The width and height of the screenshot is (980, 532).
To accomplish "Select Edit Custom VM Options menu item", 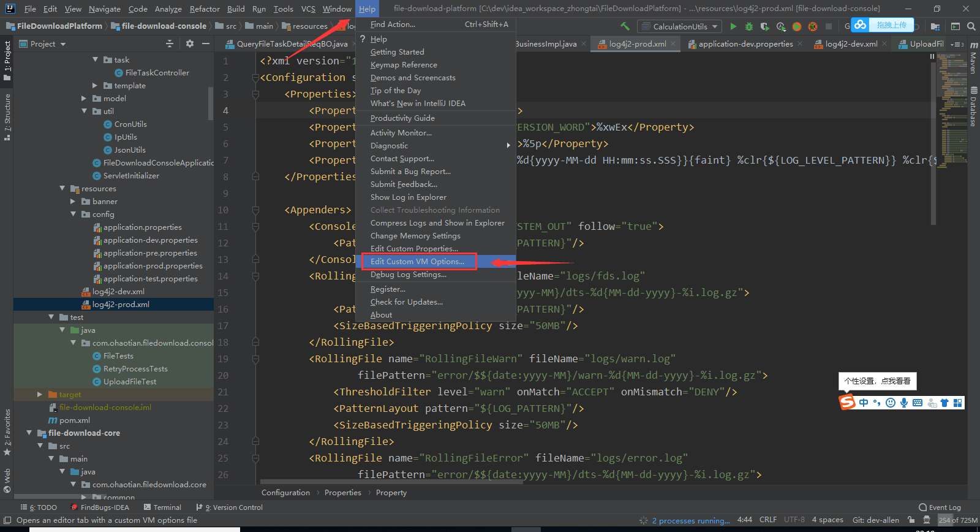I will pyautogui.click(x=417, y=262).
